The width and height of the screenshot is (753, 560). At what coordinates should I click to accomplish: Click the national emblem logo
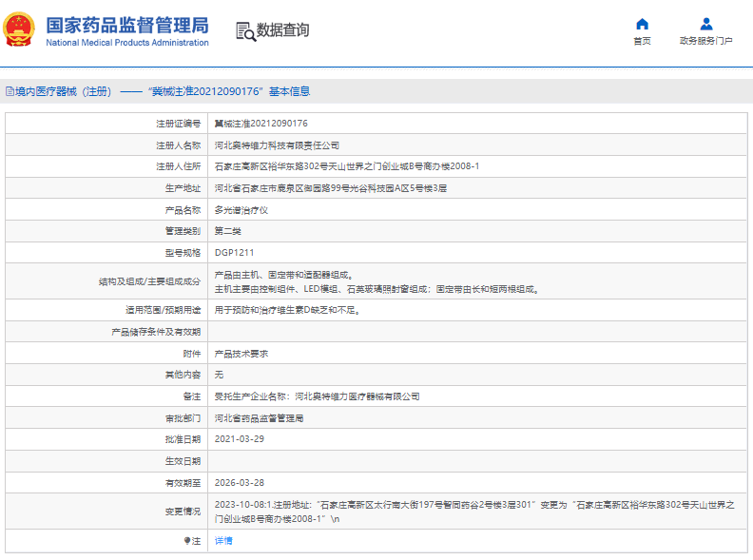pos(19,29)
